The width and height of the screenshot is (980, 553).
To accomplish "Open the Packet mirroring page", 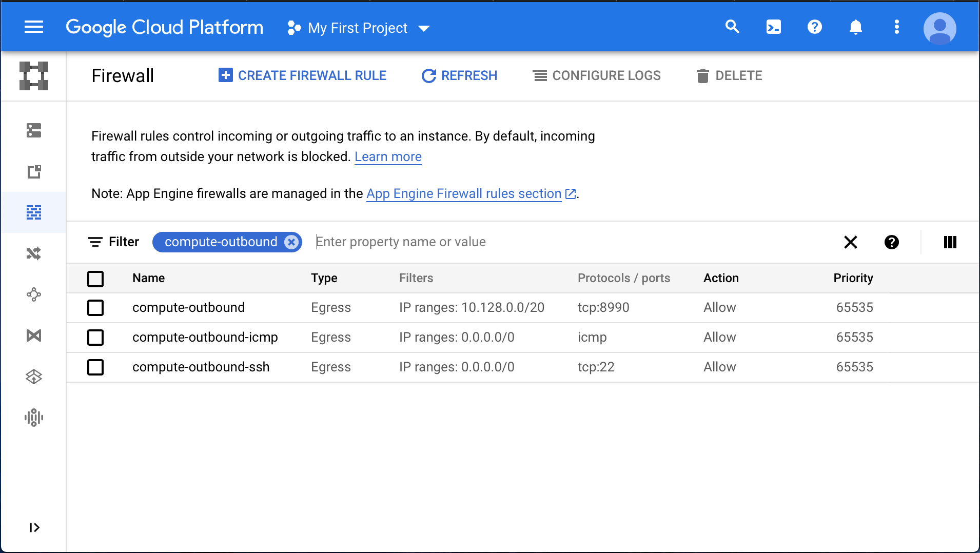I will 34,417.
